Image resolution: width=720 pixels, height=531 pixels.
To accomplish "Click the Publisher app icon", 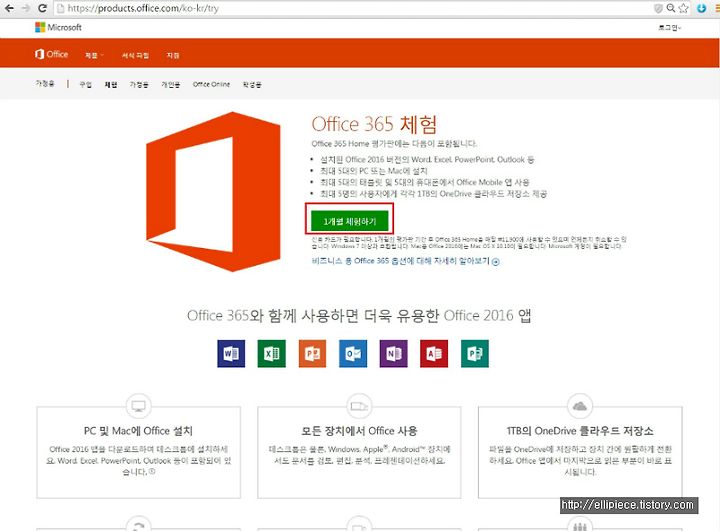I will 475,354.
